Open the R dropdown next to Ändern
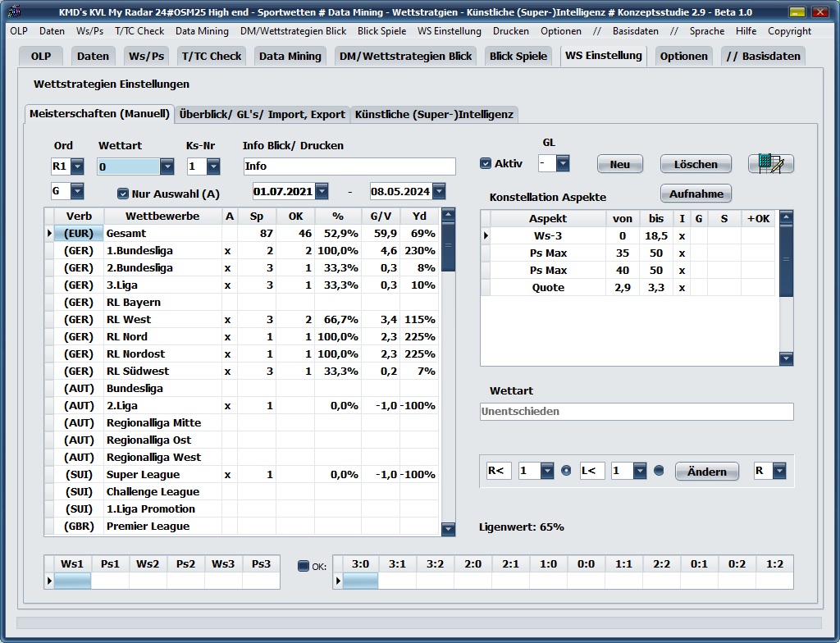The image size is (840, 643). pyautogui.click(x=779, y=471)
